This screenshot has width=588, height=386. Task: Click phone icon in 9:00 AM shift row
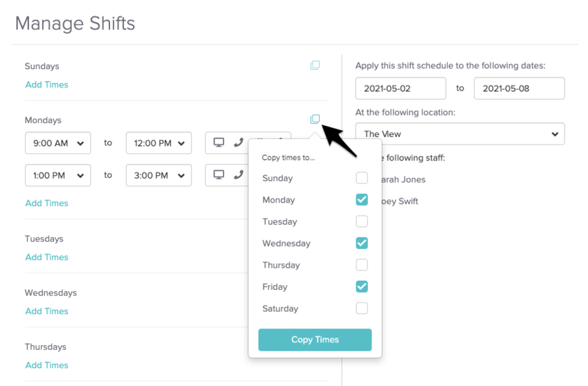click(238, 143)
